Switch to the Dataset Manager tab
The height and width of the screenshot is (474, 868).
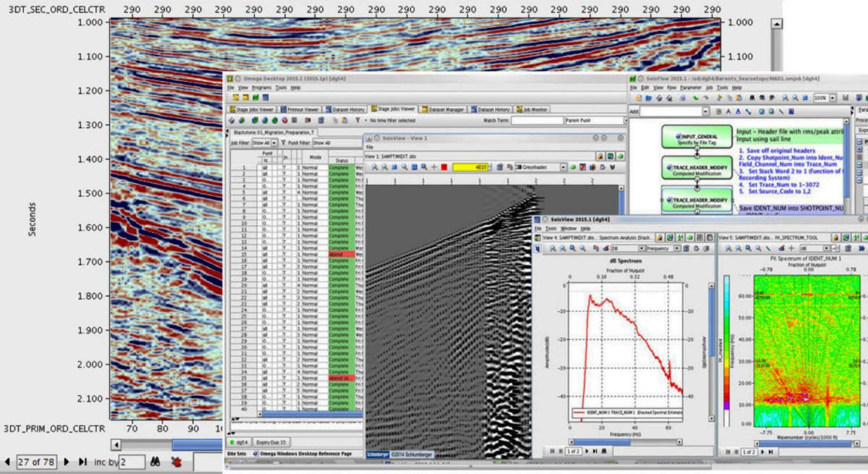point(445,109)
